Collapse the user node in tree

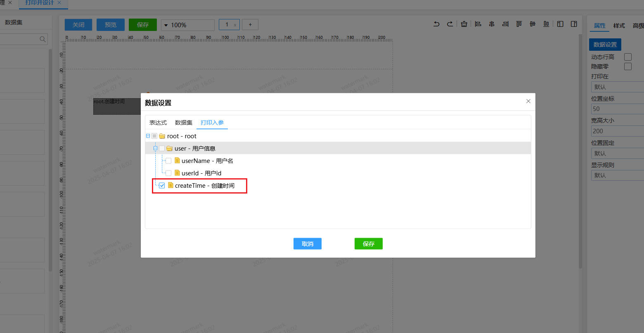point(155,149)
